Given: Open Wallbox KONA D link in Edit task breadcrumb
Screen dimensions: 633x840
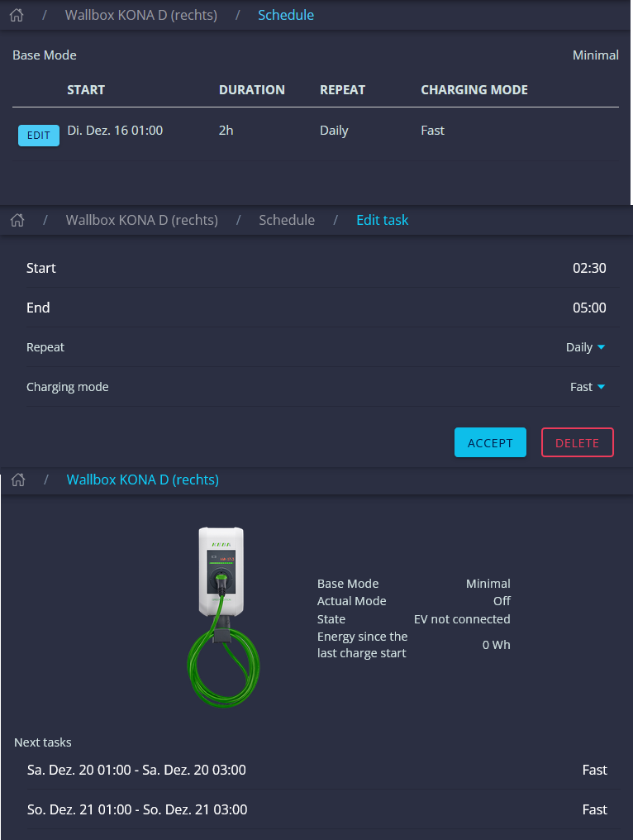Looking at the screenshot, I should (142, 220).
